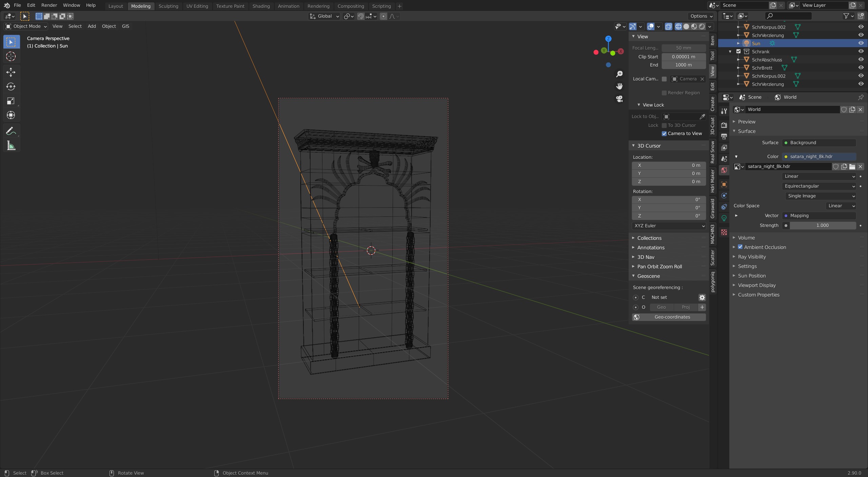Enable Ambient Occlusion checkbox

point(740,247)
